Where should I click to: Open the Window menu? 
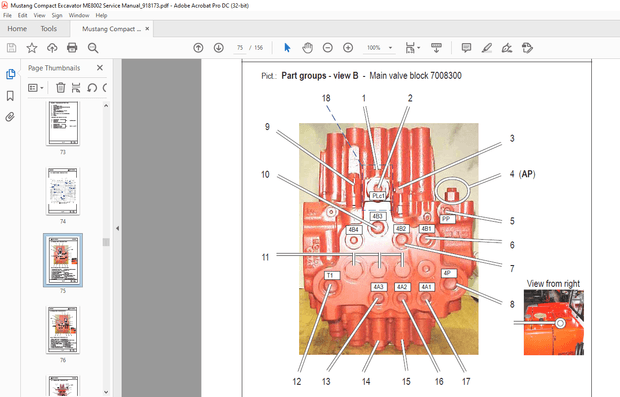coord(79,15)
